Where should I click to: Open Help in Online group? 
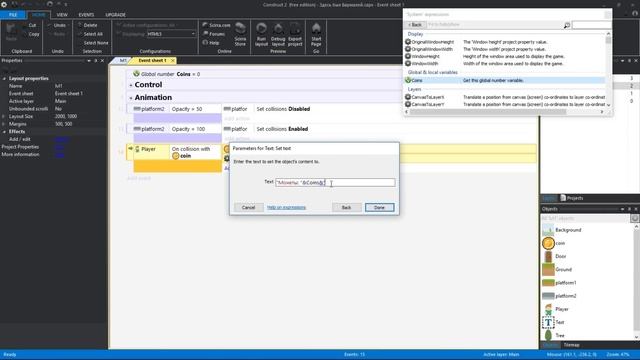pos(211,43)
